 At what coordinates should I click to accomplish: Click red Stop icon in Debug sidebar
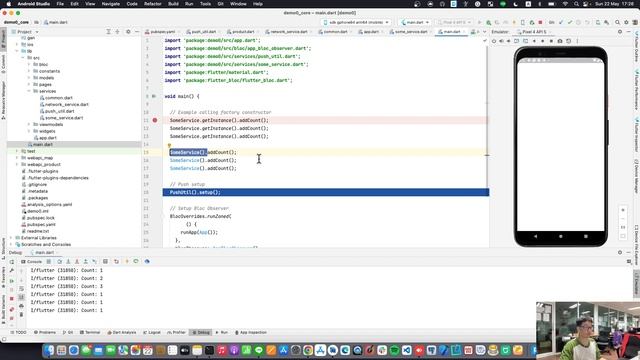(x=12, y=299)
